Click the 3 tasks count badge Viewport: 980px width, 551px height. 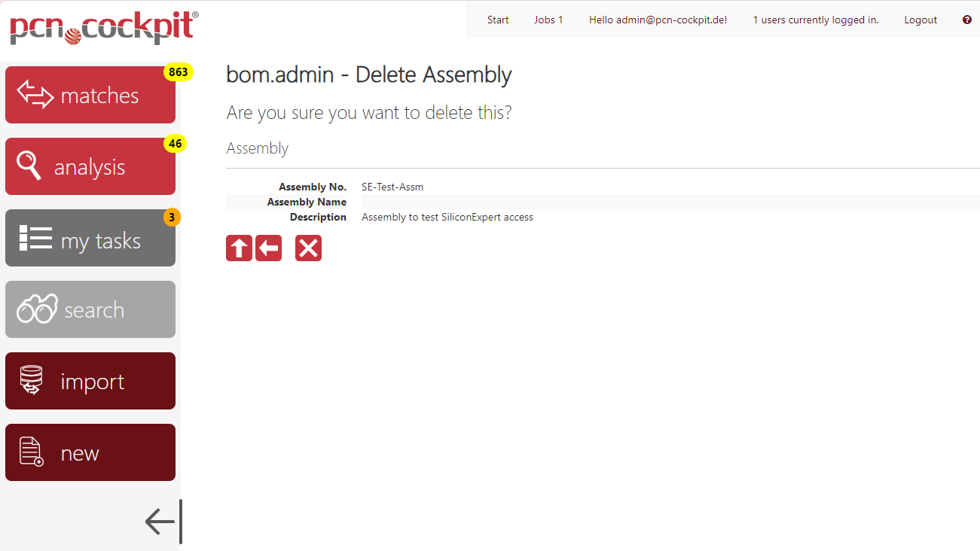click(x=172, y=218)
